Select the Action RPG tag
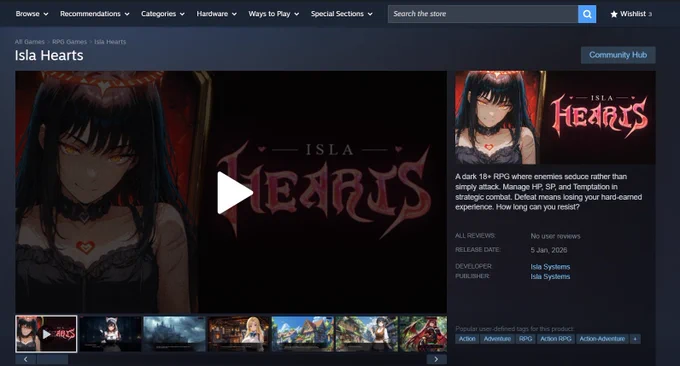Image resolution: width=680 pixels, height=366 pixels. 556,339
